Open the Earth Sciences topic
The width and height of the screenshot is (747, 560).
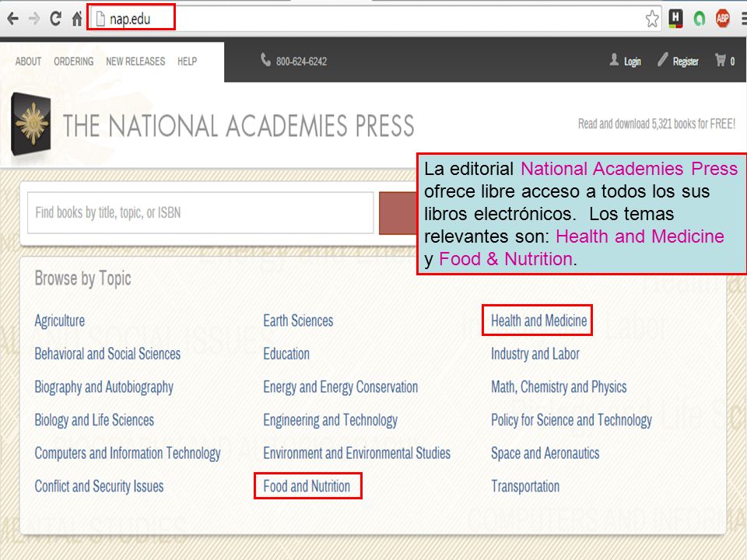tap(298, 320)
